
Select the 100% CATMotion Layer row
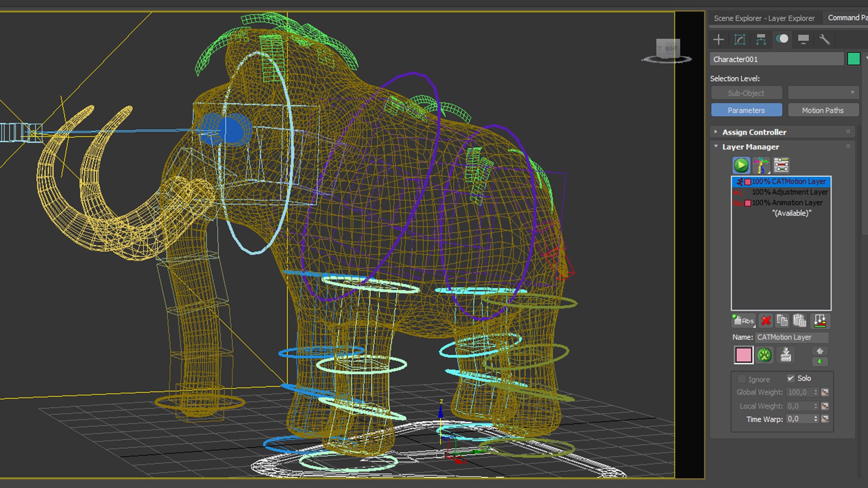tap(781, 181)
